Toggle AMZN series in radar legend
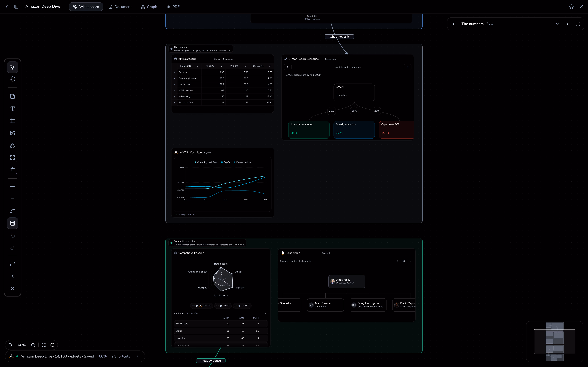 (x=201, y=306)
